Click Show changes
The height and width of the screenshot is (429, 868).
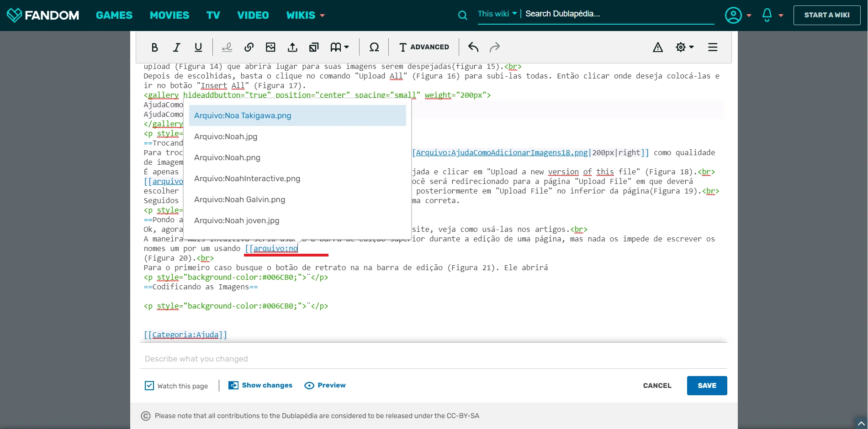point(260,385)
